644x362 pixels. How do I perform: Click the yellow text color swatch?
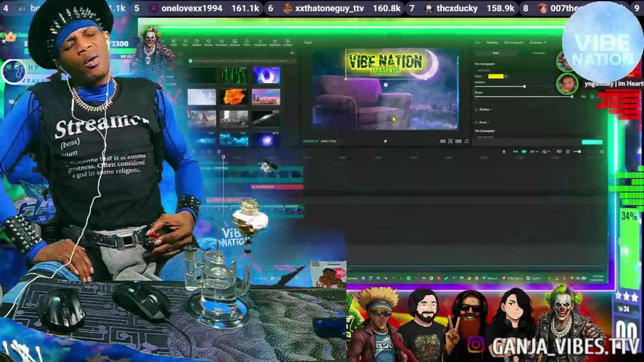click(x=496, y=76)
